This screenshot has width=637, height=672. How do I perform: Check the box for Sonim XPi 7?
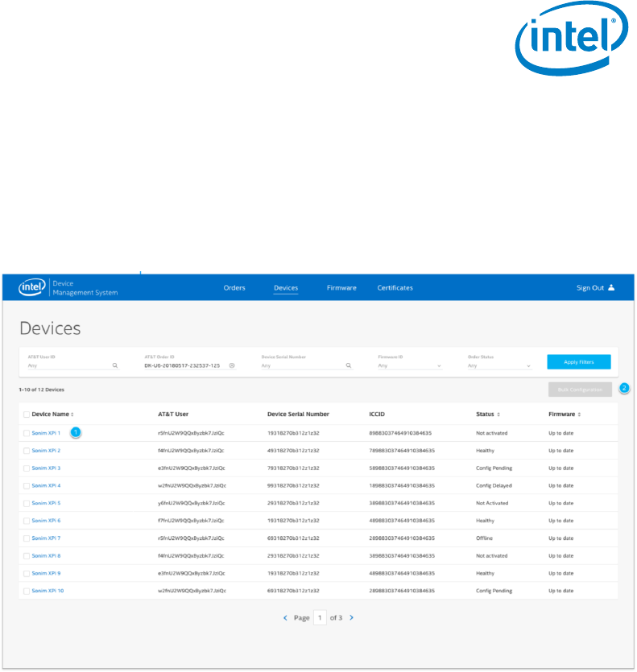pyautogui.click(x=27, y=538)
